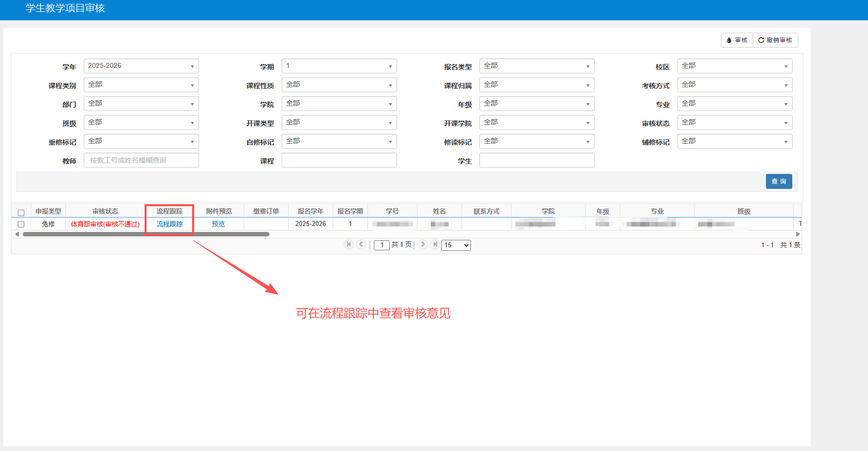The width and height of the screenshot is (868, 451).
Task: Open the 学年 dropdown showing 2025-2026
Action: point(141,66)
